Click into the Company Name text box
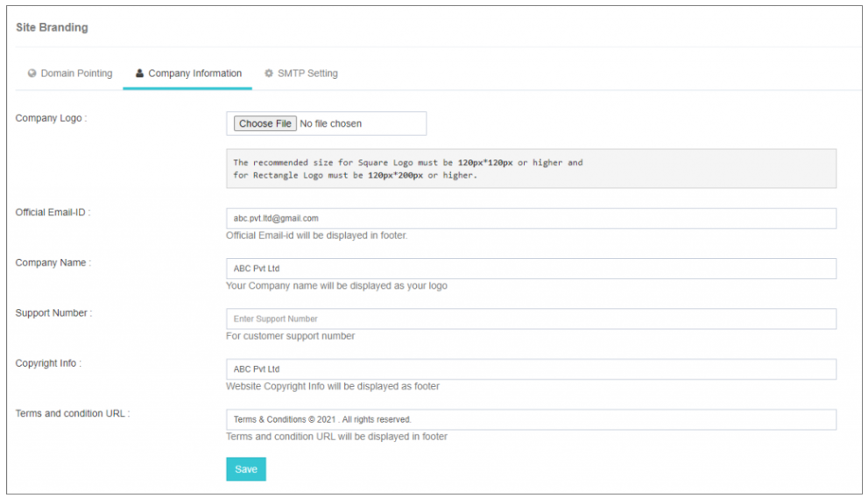 tap(530, 269)
